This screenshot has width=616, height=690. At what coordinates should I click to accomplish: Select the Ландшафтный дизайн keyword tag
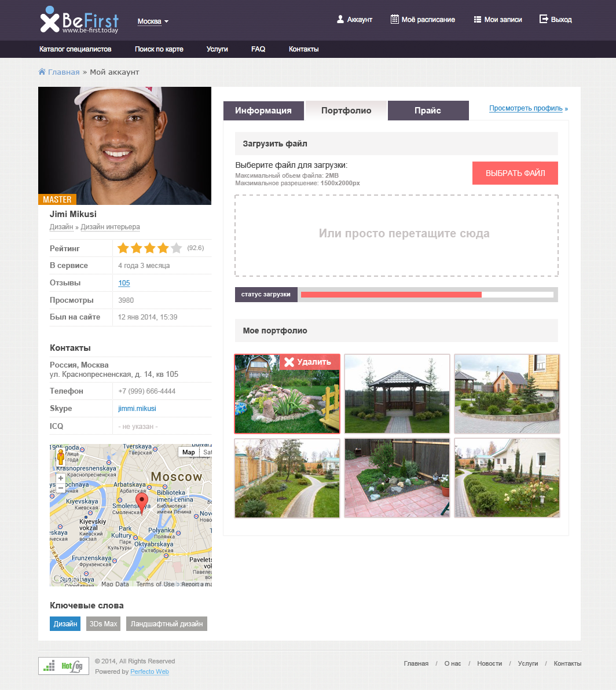coord(166,623)
